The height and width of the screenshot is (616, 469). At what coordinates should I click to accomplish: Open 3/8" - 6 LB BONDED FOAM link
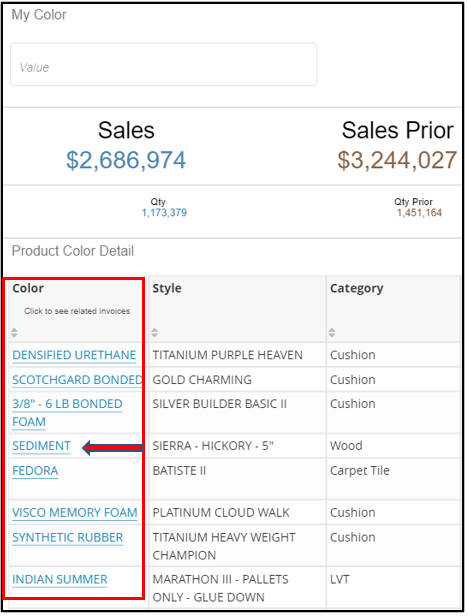point(67,412)
